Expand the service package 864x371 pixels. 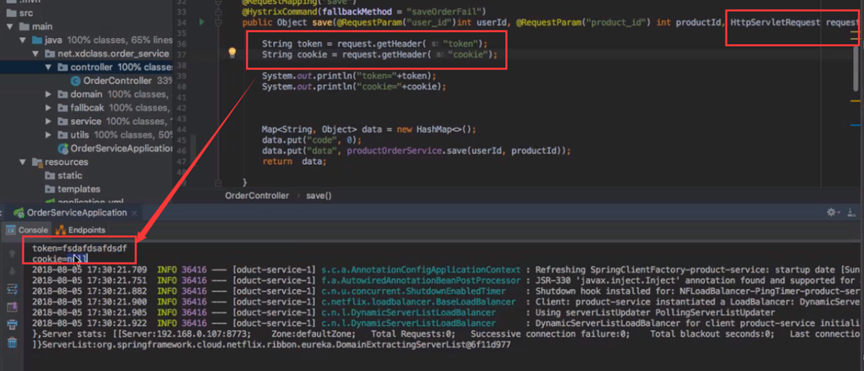[48, 121]
